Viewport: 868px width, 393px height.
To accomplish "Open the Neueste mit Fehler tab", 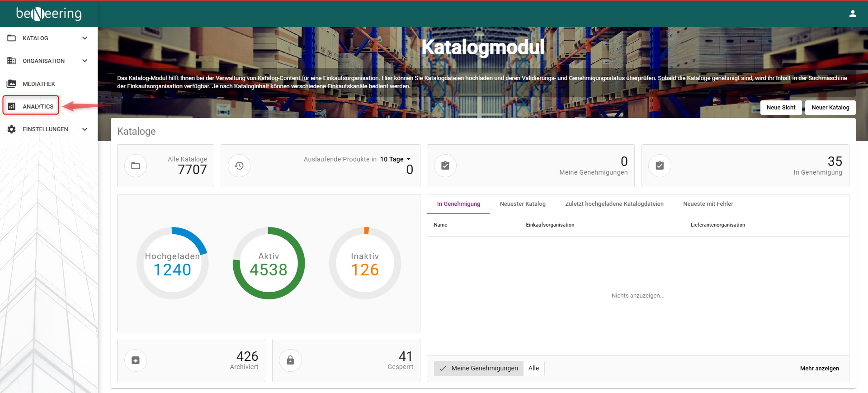I will click(708, 204).
